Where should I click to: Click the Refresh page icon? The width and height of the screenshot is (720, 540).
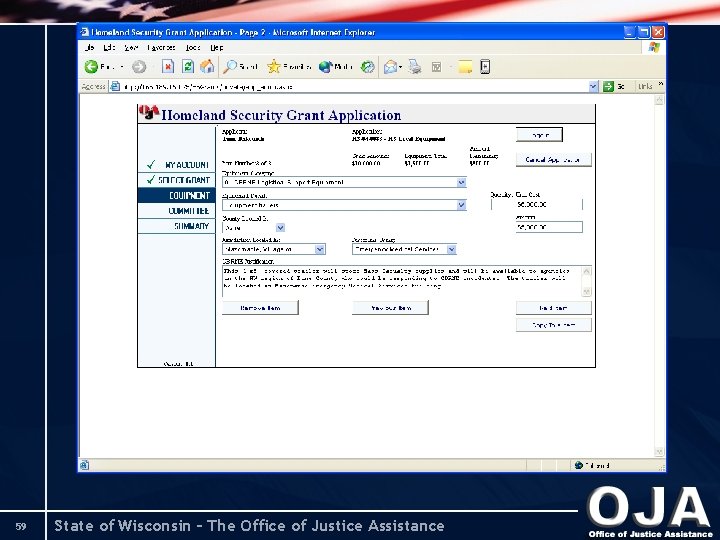tap(188, 67)
